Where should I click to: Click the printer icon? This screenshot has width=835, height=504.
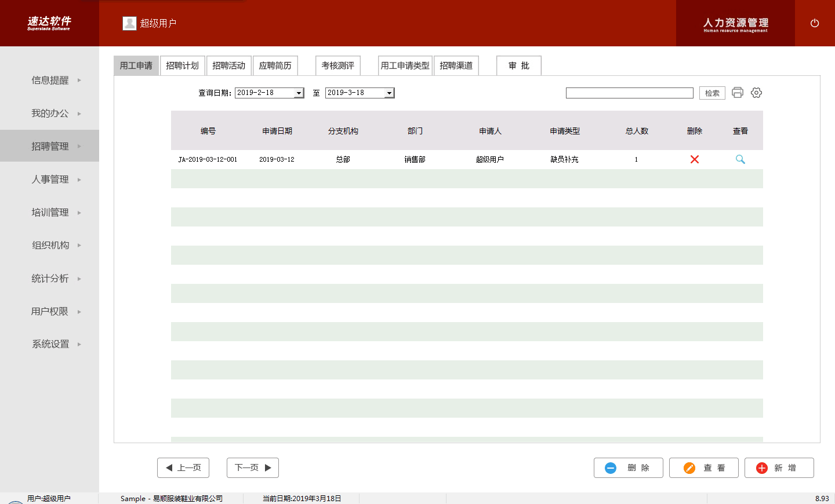(737, 93)
